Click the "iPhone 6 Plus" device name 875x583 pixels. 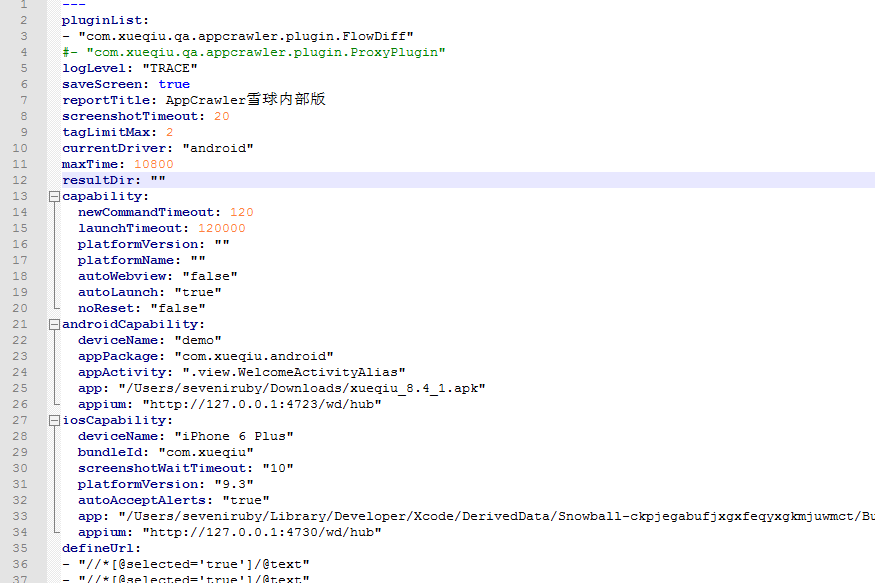(234, 436)
